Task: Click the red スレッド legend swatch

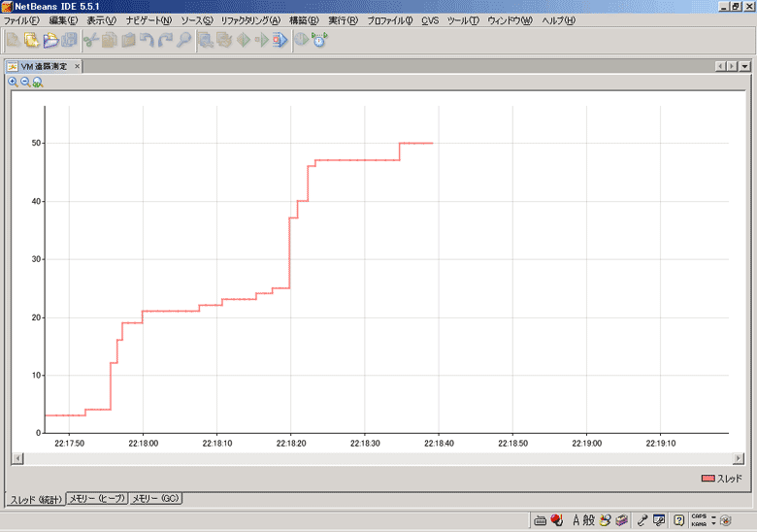Action: point(708,478)
